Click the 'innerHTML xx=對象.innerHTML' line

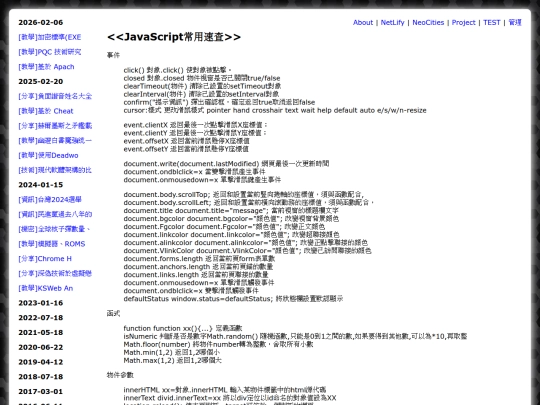click(225, 390)
